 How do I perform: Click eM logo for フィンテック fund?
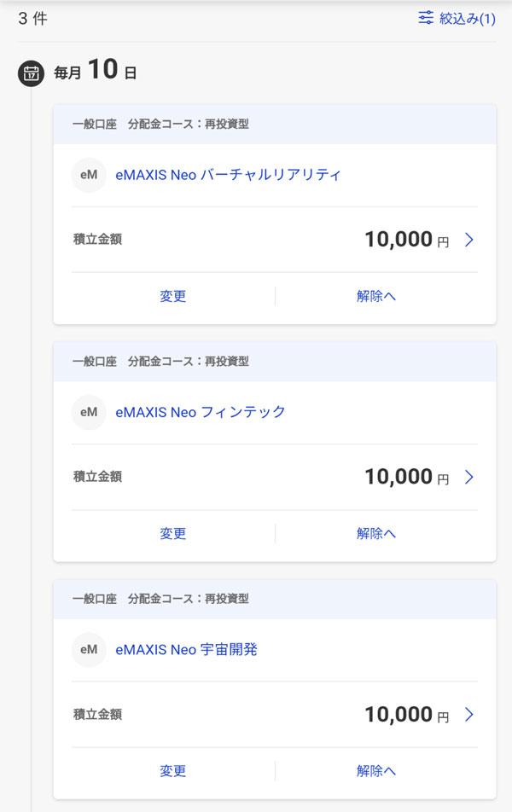[89, 412]
